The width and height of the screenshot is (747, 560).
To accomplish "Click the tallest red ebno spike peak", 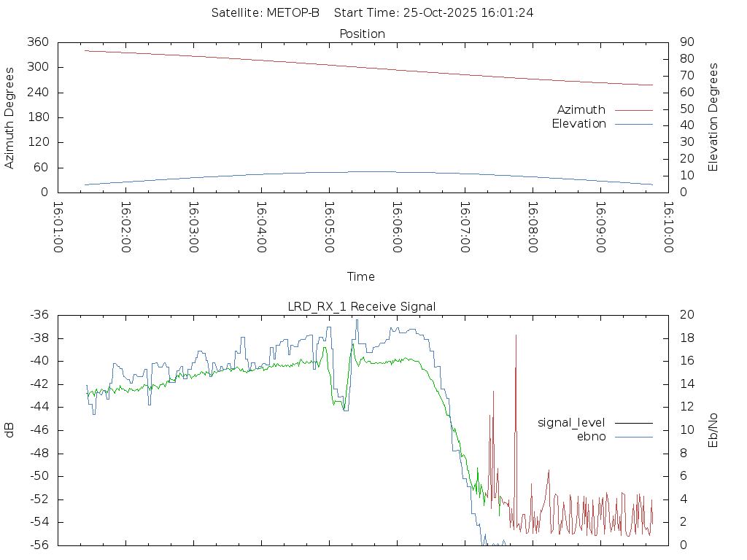I will [516, 335].
